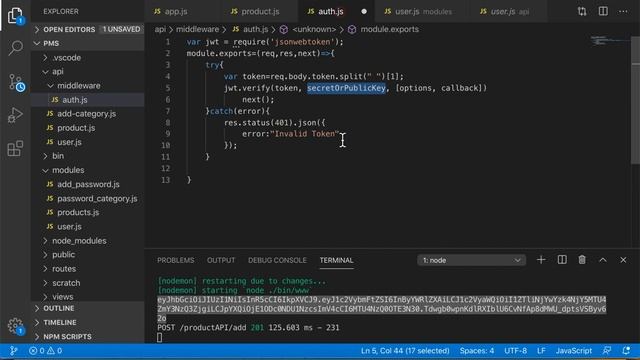
Task: Open add_password.js in modules folder
Action: (x=88, y=184)
